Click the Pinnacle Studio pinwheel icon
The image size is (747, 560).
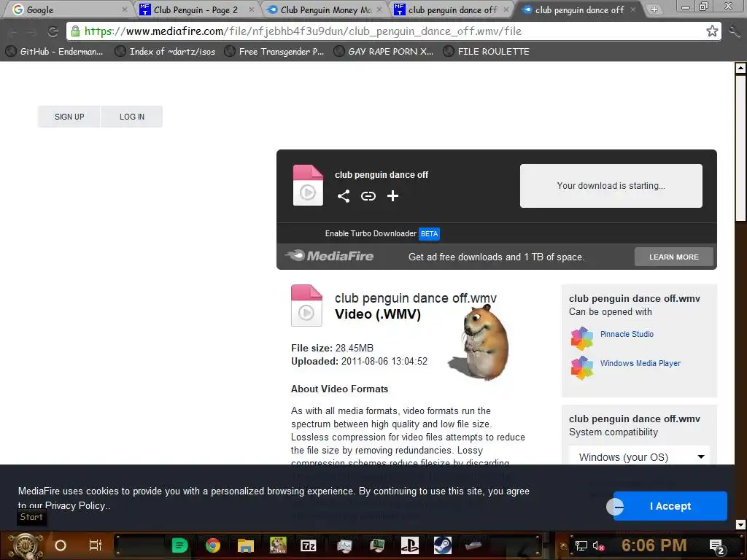click(581, 338)
